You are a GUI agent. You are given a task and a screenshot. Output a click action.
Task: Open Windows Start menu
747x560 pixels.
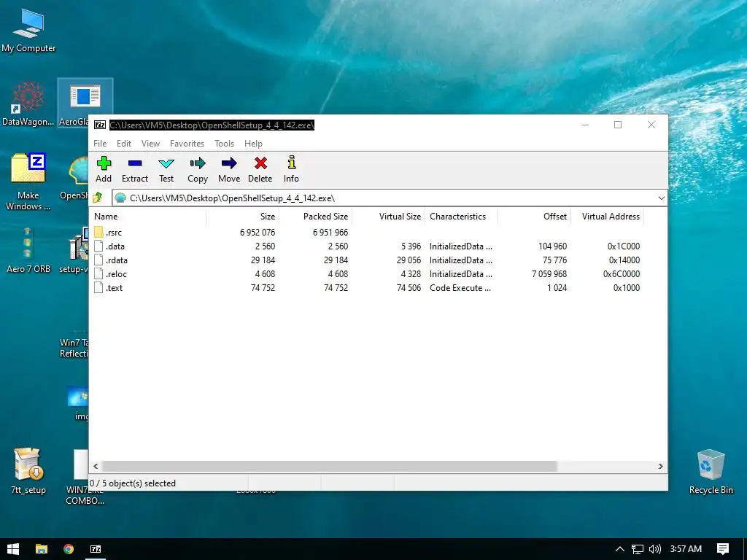click(13, 549)
